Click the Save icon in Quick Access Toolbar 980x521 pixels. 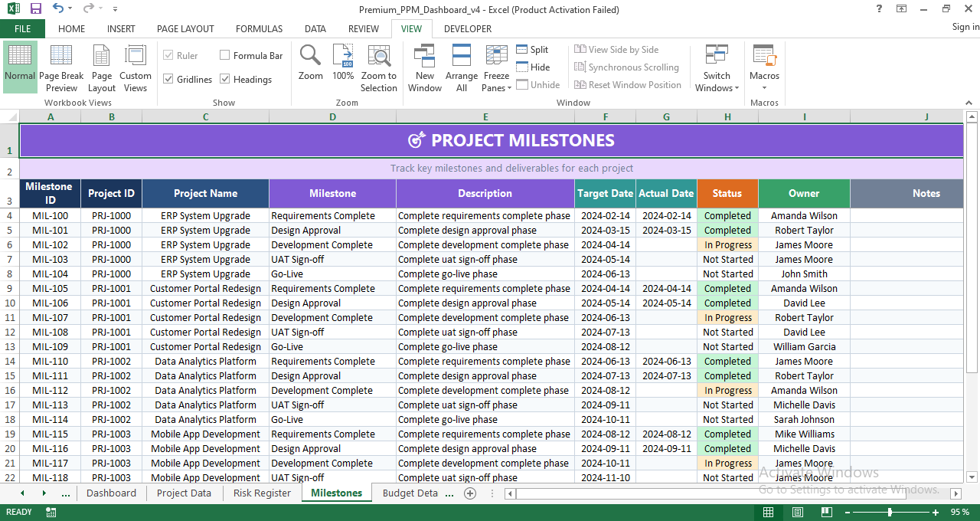[x=34, y=8]
